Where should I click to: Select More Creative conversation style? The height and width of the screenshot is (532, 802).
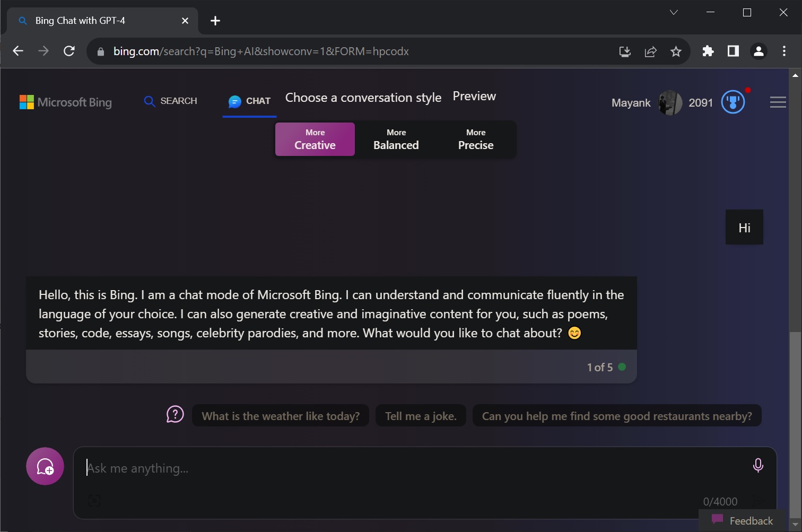coord(315,139)
